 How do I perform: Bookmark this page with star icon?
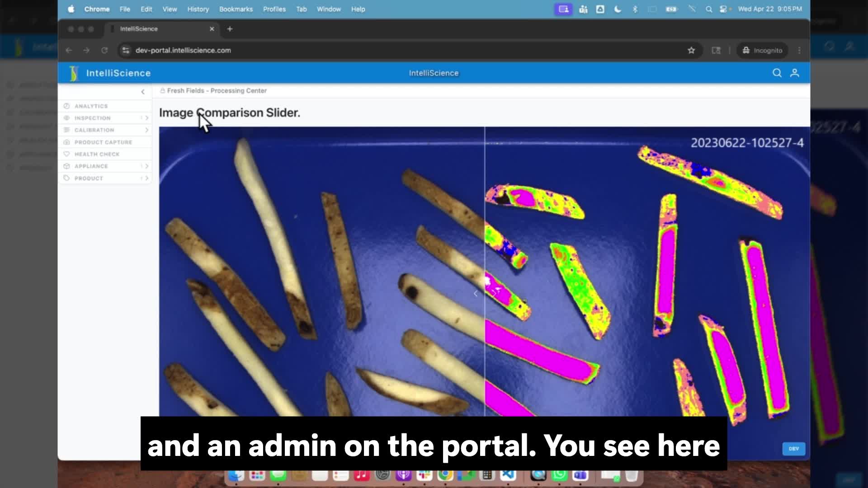(x=691, y=50)
